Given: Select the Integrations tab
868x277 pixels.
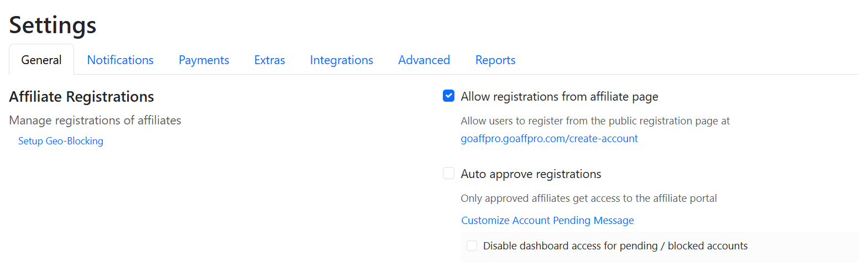Looking at the screenshot, I should [x=341, y=60].
